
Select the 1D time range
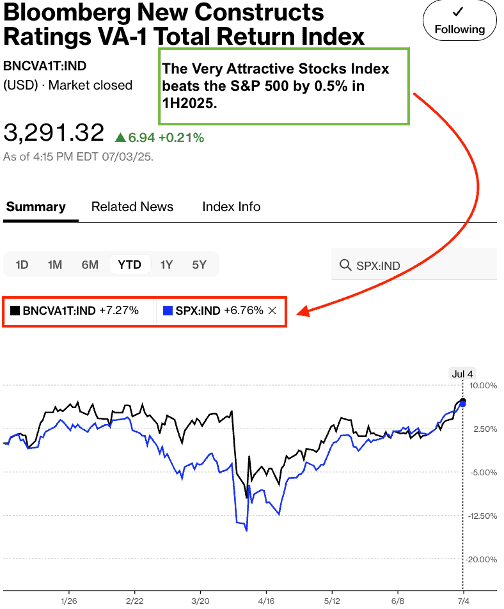[x=22, y=265]
